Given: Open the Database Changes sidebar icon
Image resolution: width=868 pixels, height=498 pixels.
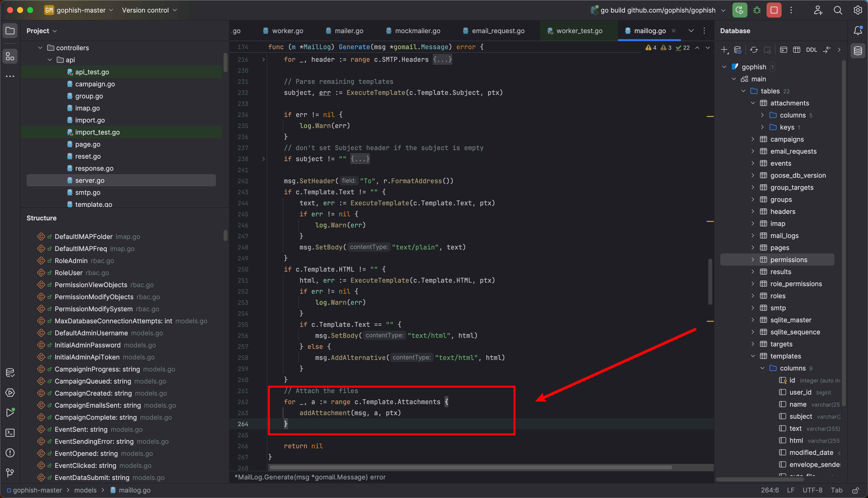Looking at the screenshot, I should pos(10,372).
